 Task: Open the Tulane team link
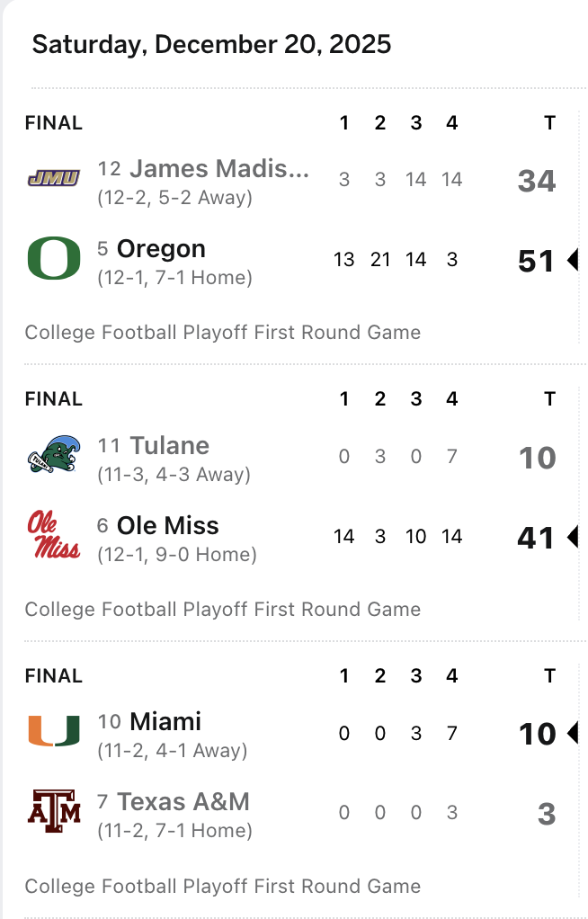point(169,445)
